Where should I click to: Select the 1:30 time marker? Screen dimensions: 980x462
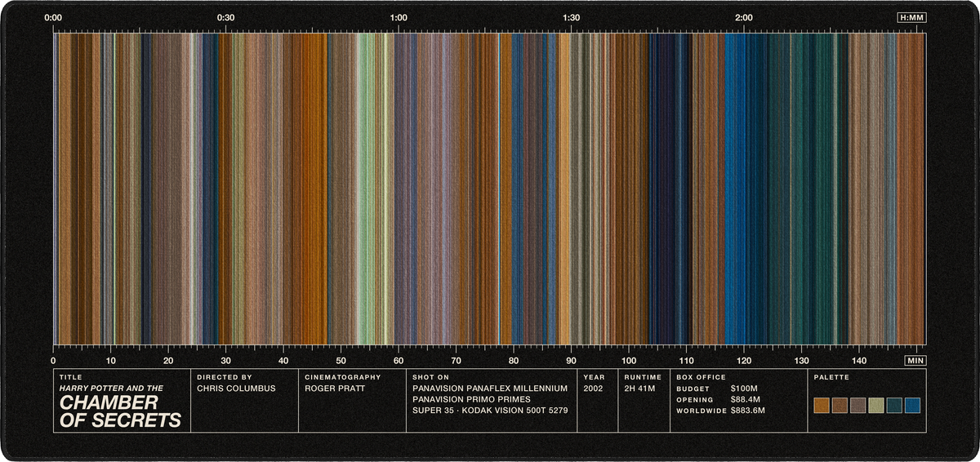pos(572,17)
